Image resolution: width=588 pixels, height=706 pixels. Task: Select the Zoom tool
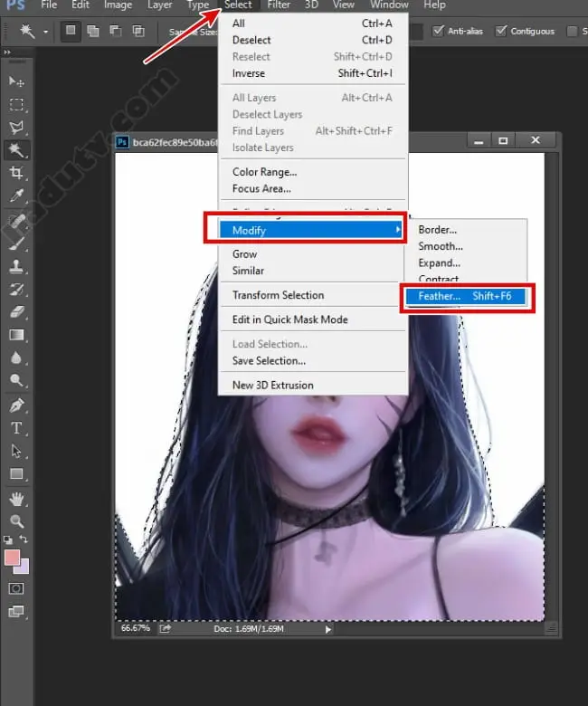16,521
